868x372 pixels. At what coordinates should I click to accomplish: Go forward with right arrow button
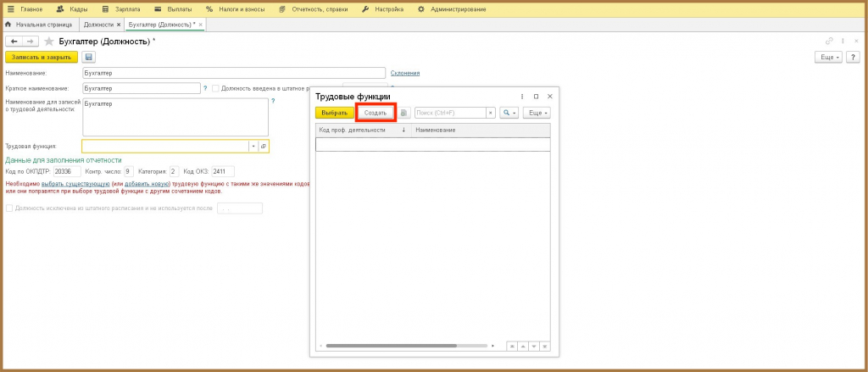coord(31,42)
